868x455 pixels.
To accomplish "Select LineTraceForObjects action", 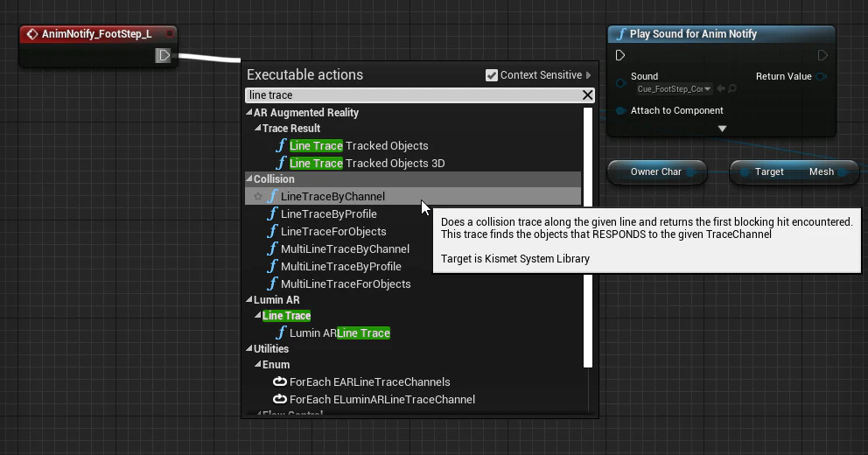I will click(333, 231).
